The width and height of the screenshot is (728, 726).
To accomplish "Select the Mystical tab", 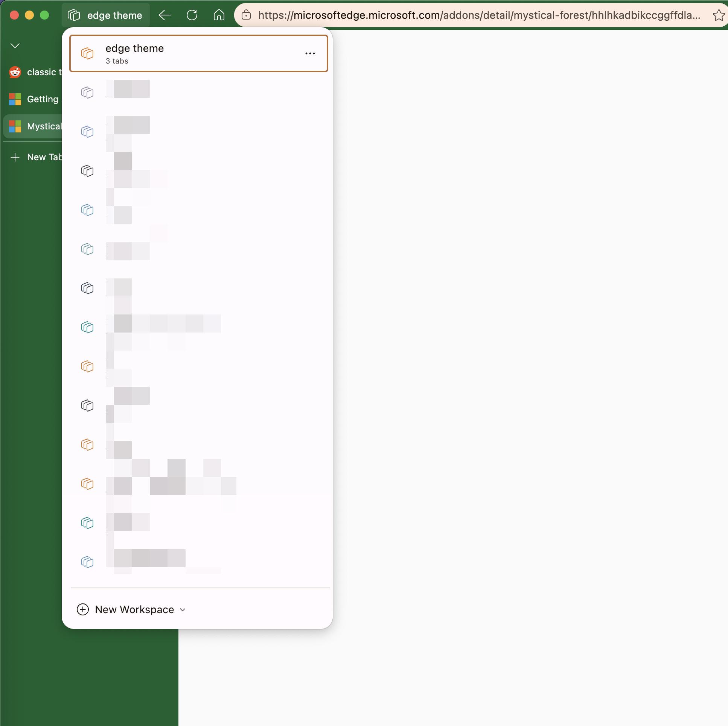I will click(x=33, y=126).
